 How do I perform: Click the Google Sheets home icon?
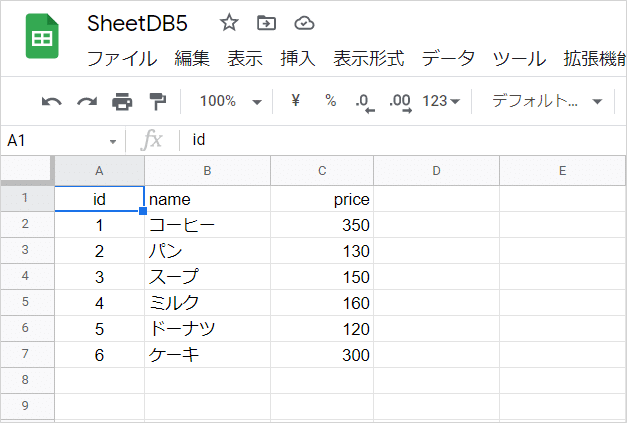[42, 39]
